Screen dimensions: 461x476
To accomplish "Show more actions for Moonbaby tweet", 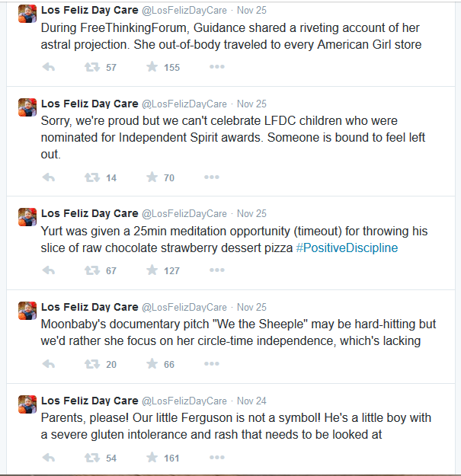I will (216, 364).
